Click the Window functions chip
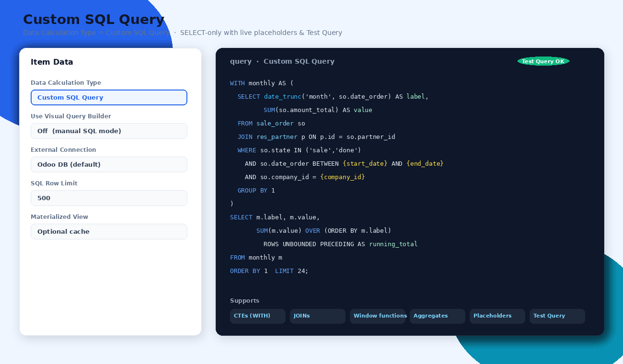The image size is (623, 364). [378, 316]
